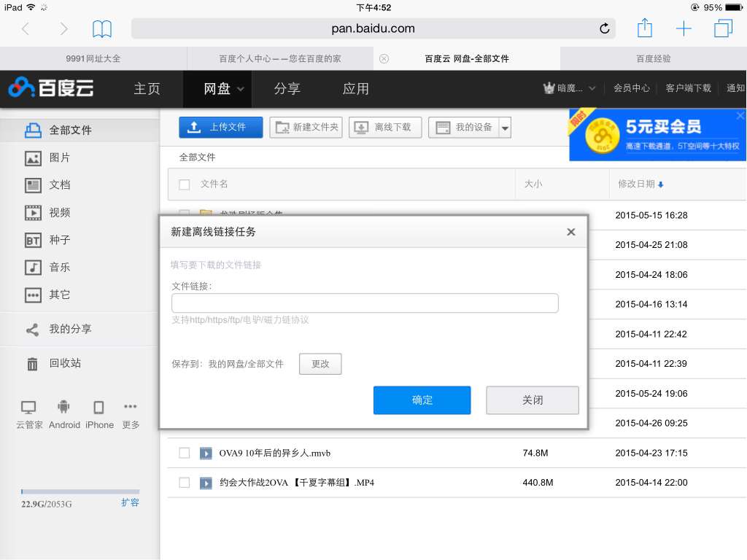This screenshot has width=747, height=560.
Task: Click the 百度云 logo
Action: (x=51, y=87)
